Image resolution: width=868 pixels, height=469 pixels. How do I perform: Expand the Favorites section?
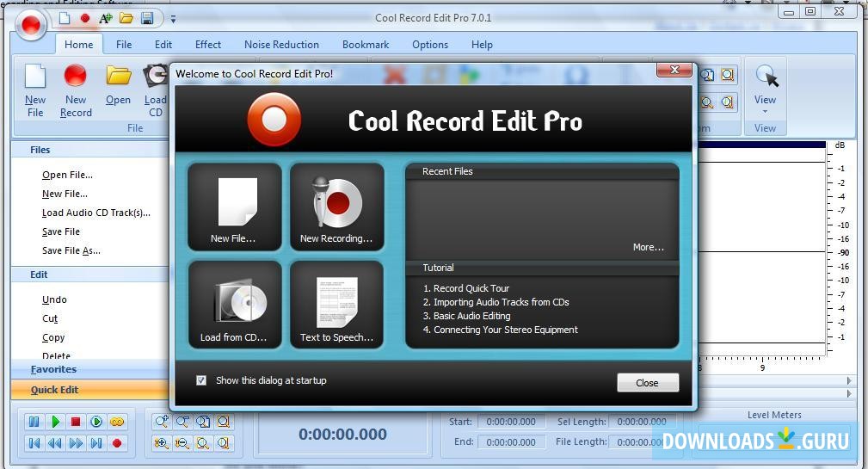point(89,369)
